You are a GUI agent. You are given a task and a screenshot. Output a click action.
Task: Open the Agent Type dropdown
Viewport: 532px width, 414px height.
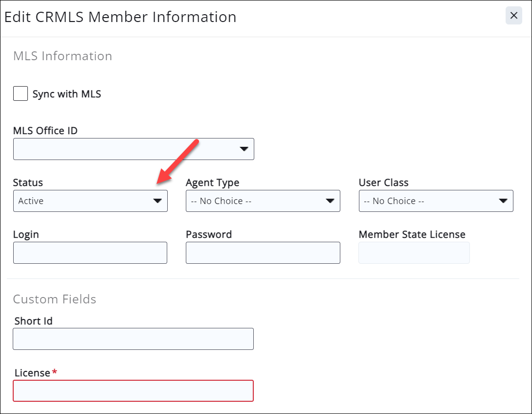point(263,201)
